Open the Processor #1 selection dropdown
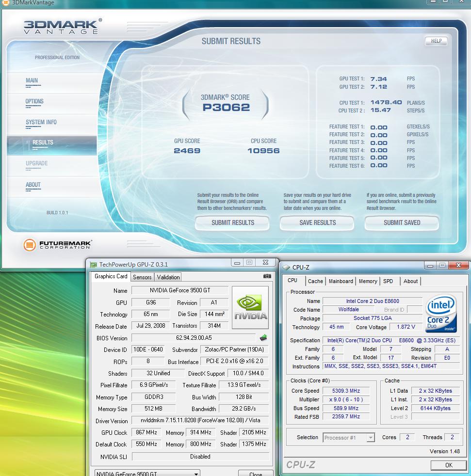Screen dimensions: 471x476 [349, 438]
